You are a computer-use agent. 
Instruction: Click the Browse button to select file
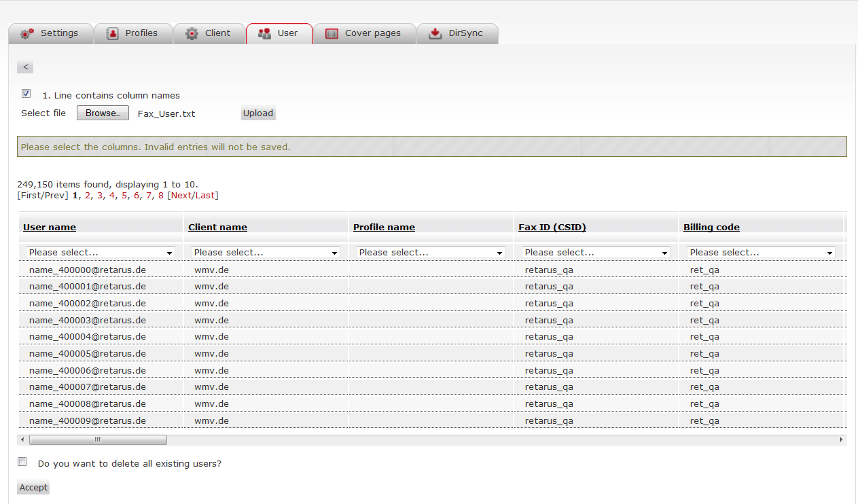pos(103,113)
